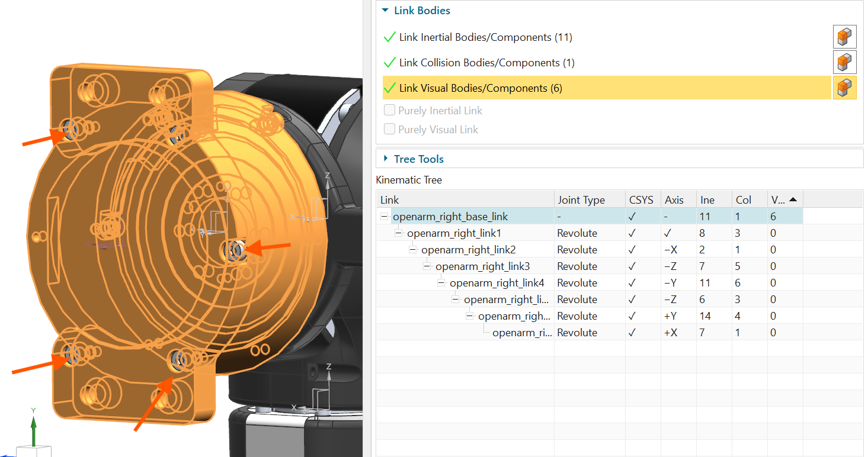This screenshot has width=868, height=457.
Task: Collapse the Link Bodies section
Action: (386, 10)
